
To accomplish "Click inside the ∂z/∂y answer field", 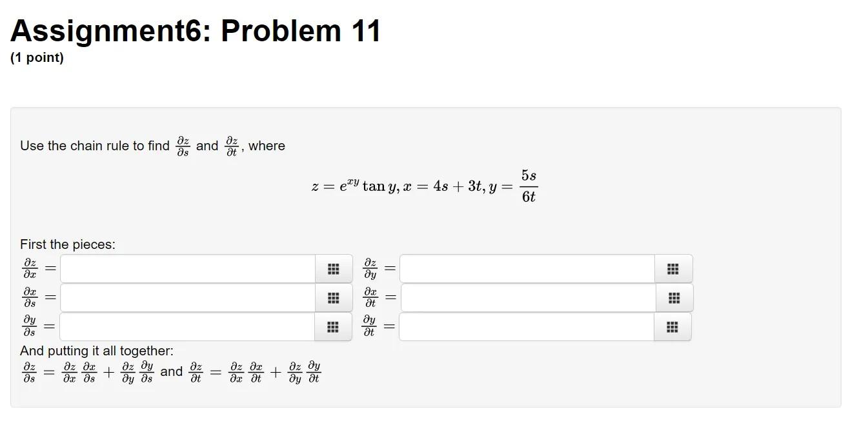I will pyautogui.click(x=526, y=268).
